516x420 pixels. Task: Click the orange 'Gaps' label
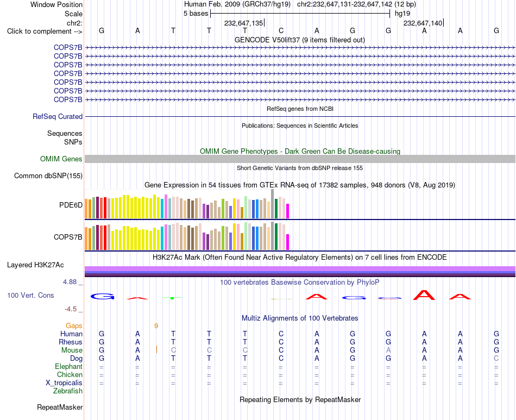pyautogui.click(x=74, y=325)
